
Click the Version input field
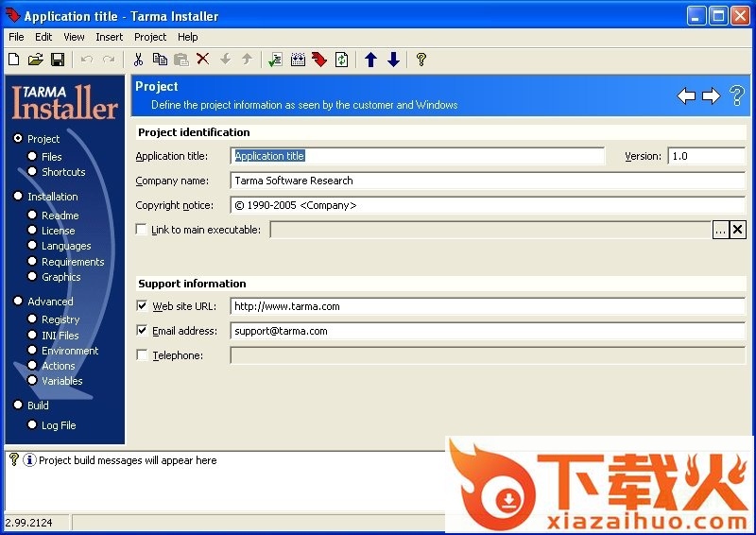click(707, 156)
